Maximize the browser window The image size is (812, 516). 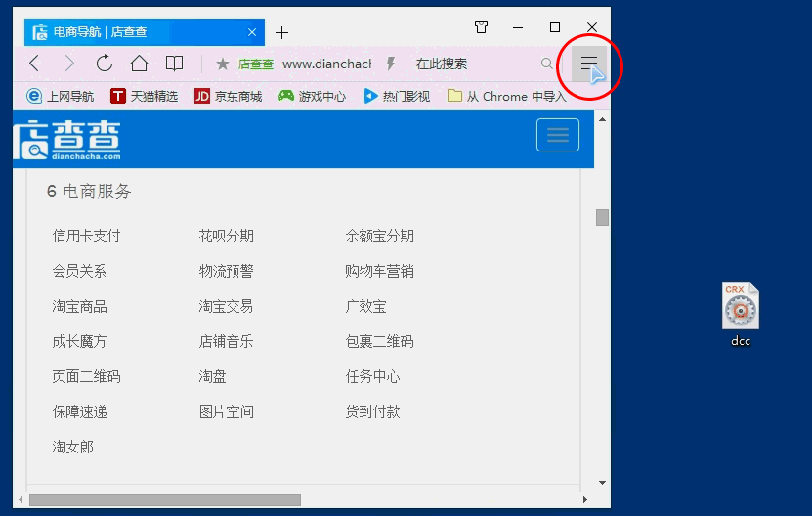coord(555,27)
